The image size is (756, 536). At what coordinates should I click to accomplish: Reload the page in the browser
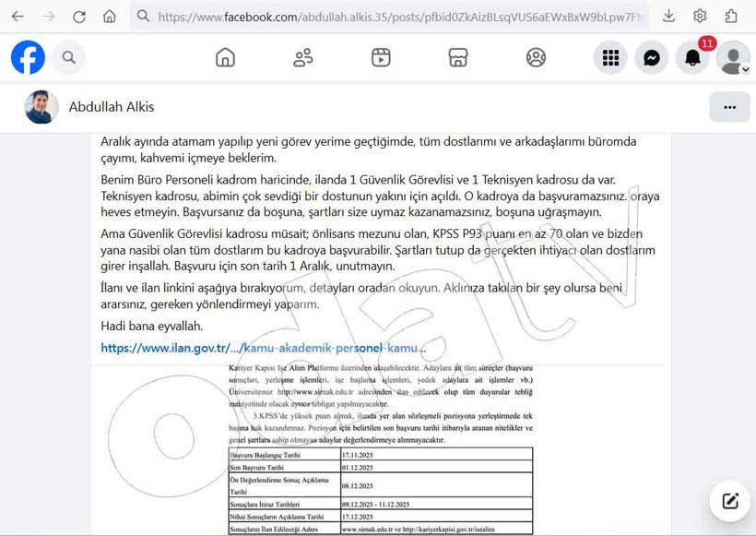[79, 17]
